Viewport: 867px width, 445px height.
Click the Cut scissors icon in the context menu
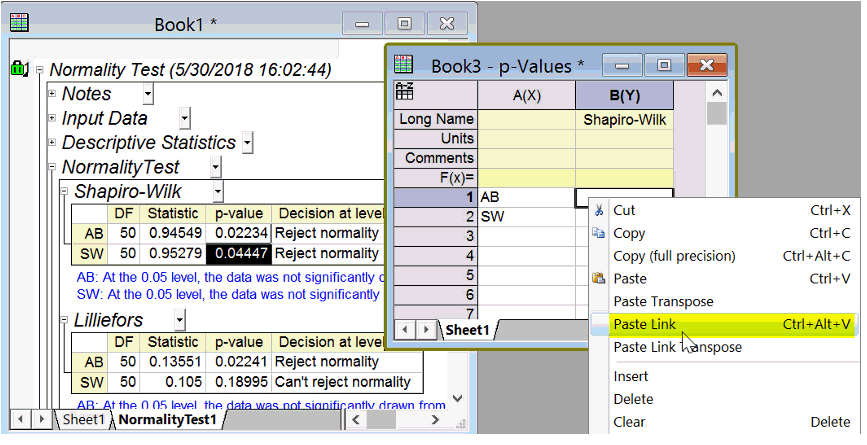coord(599,210)
